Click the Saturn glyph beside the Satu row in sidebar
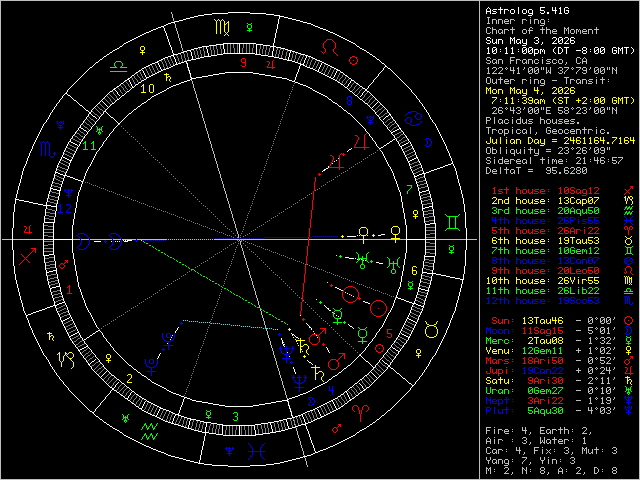This screenshot has height=480, width=640. coord(629,381)
